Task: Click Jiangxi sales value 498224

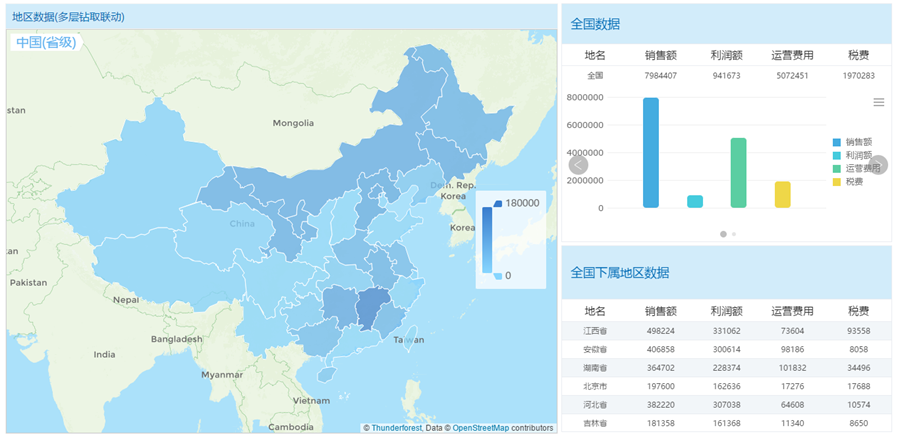Action: [660, 331]
